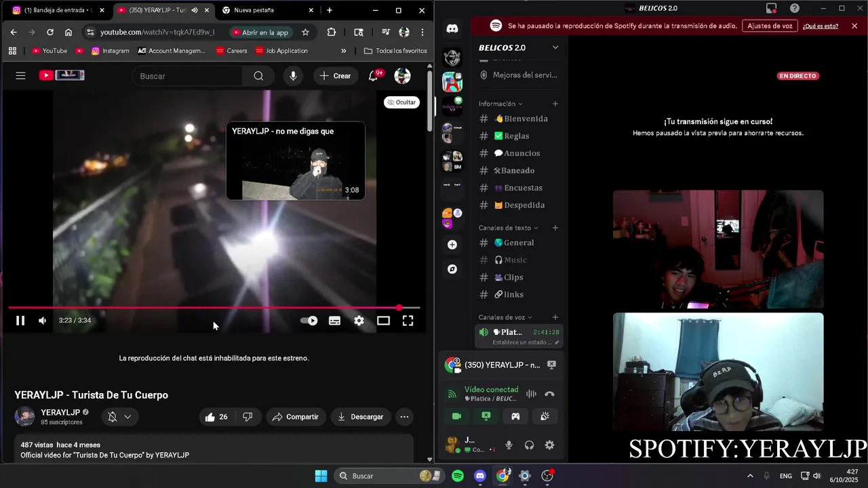This screenshot has width=868, height=488.
Task: Mute the YouTube player volume
Action: point(42,321)
